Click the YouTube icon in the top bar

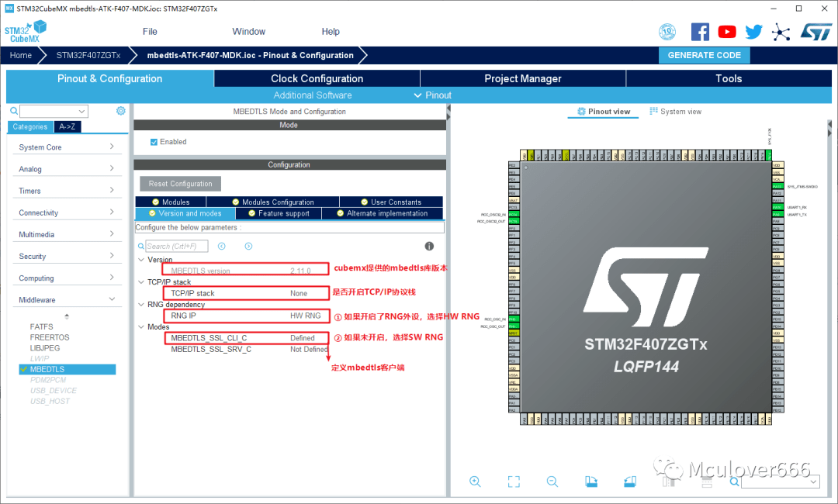(x=727, y=31)
